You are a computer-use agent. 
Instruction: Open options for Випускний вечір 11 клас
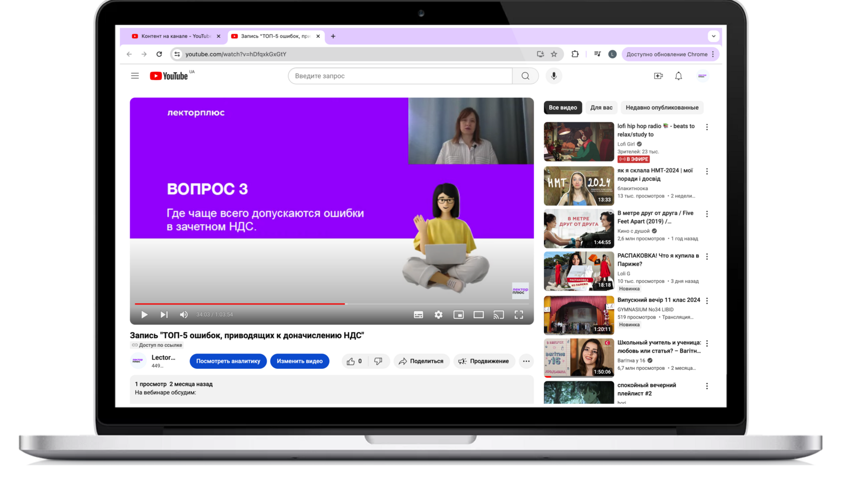707,301
